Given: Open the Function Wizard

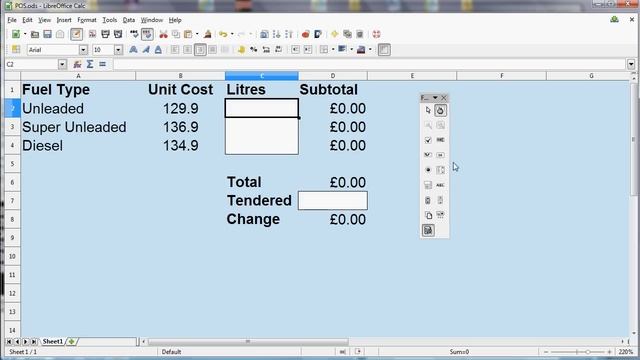Looking at the screenshot, I should click(x=77, y=64).
